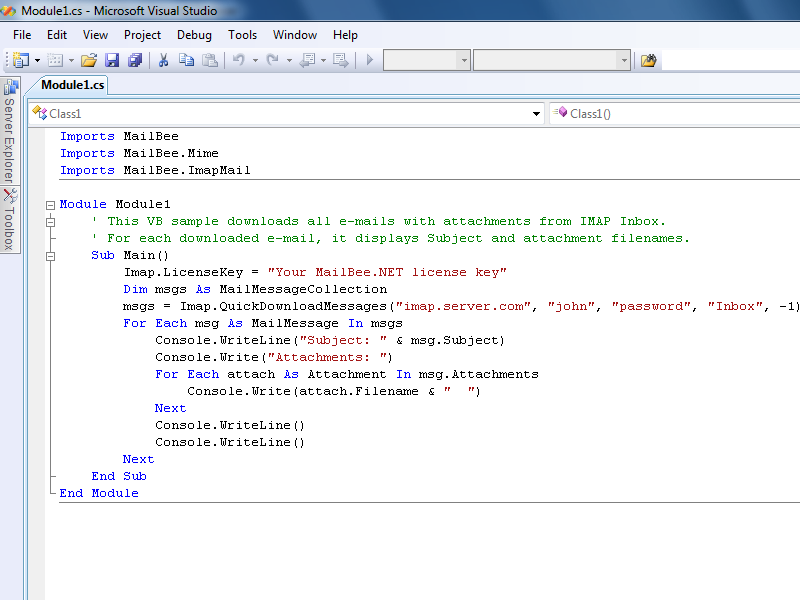Collapse the Sub Main() code block

pyautogui.click(x=50, y=257)
